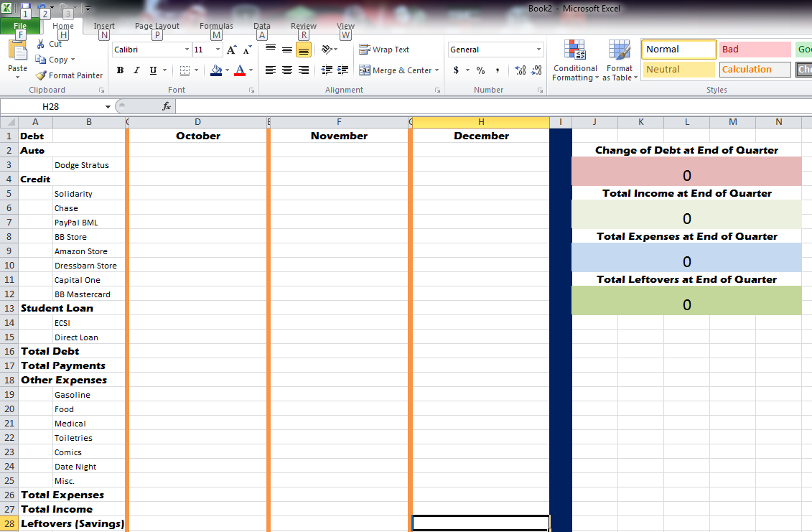Select the October header cell
The image size is (812, 532).
click(198, 136)
